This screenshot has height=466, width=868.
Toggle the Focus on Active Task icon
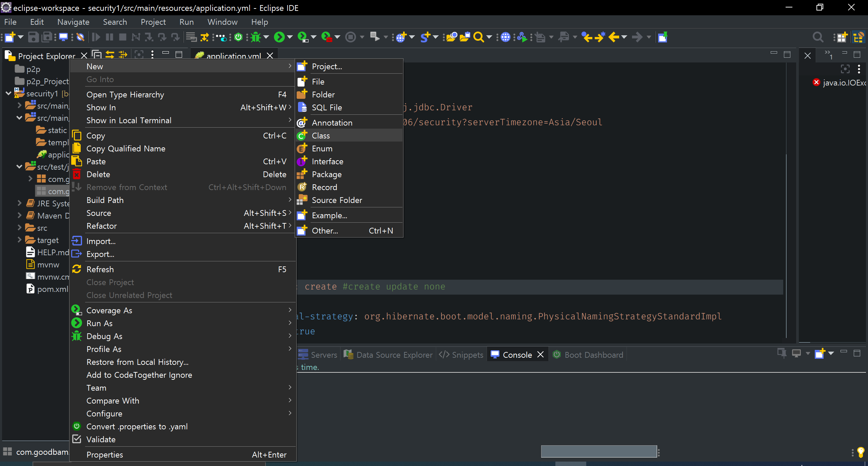coord(139,55)
